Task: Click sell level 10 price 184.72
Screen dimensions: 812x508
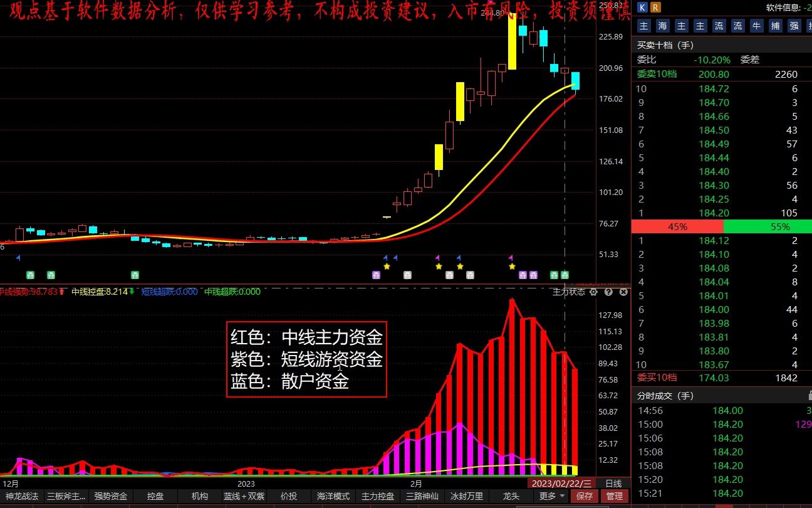Action: point(714,88)
